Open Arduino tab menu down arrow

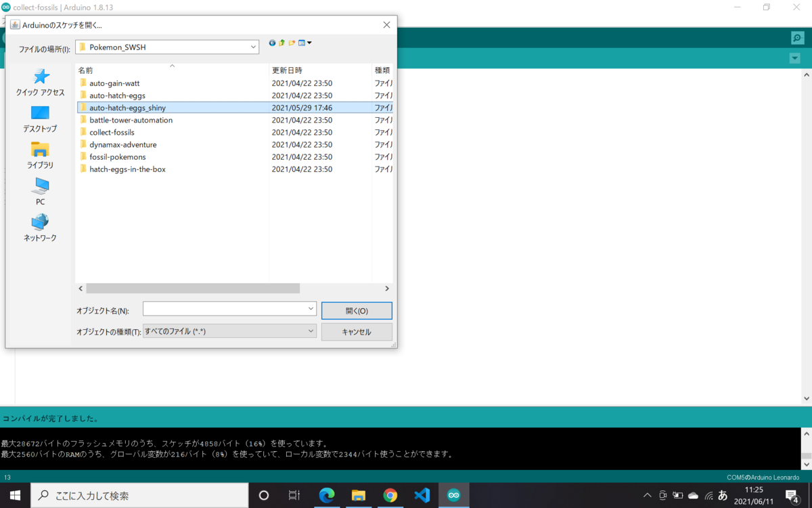tap(795, 59)
